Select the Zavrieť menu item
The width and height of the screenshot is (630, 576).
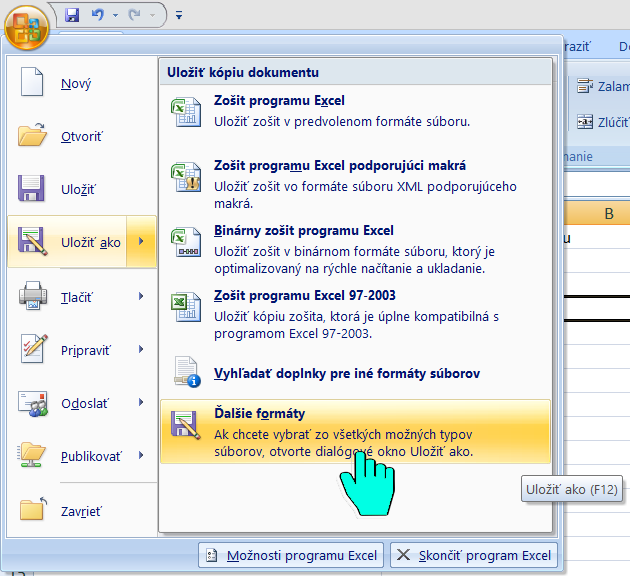(x=82, y=511)
